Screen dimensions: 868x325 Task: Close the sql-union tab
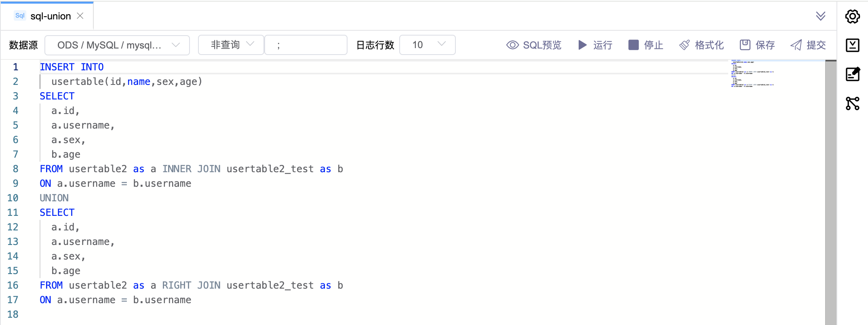tap(80, 16)
